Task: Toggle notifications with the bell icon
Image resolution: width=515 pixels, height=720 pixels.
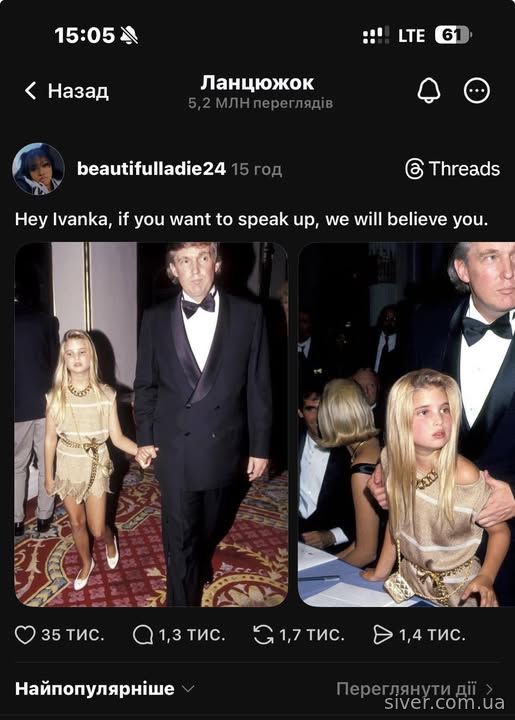Action: 429,90
